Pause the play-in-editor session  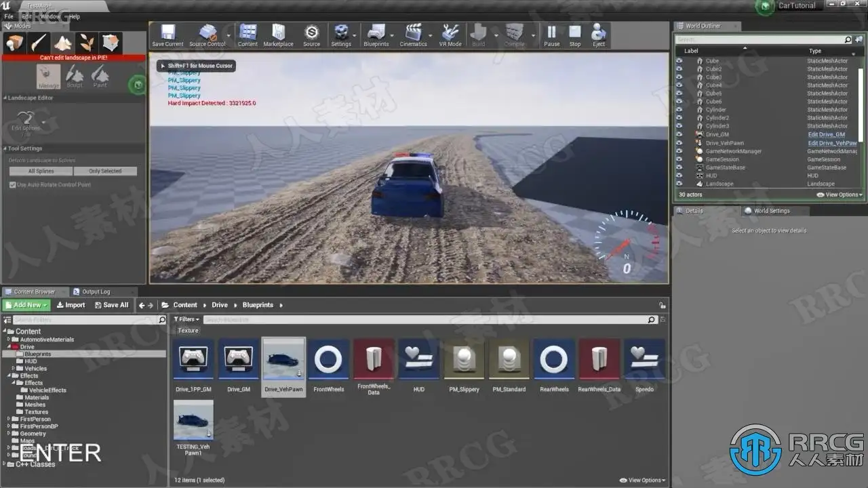[551, 35]
